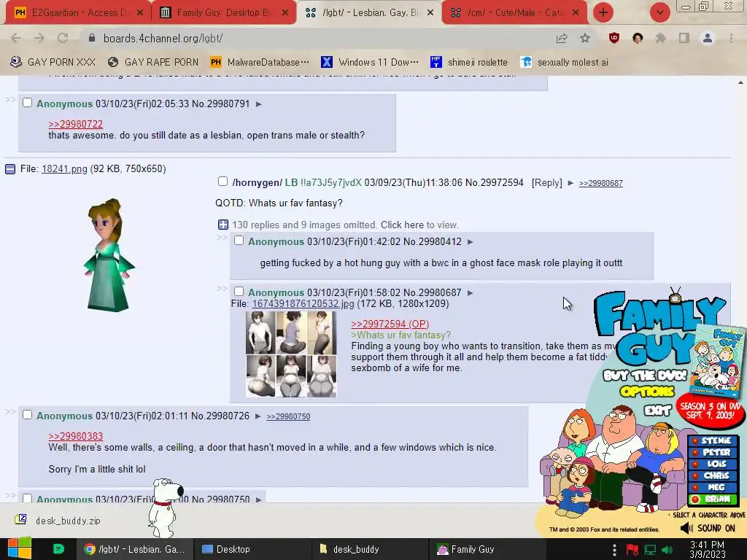Check the box for OP post No.29972594

point(222,182)
